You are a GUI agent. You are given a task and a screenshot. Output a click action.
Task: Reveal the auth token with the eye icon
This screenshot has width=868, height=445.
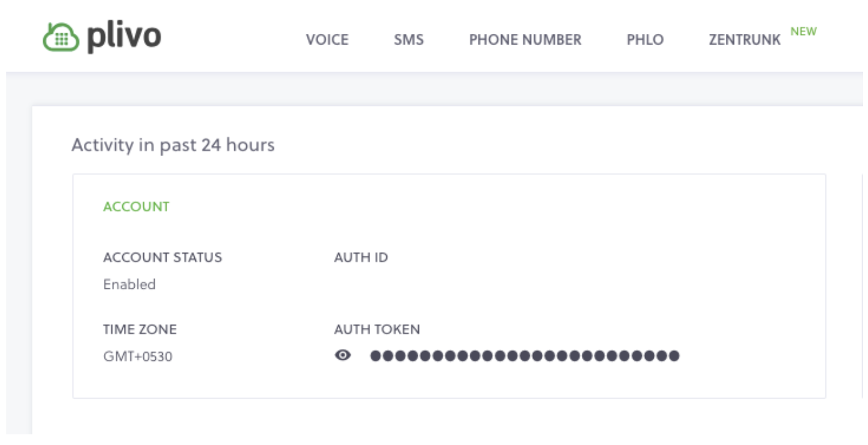(343, 356)
